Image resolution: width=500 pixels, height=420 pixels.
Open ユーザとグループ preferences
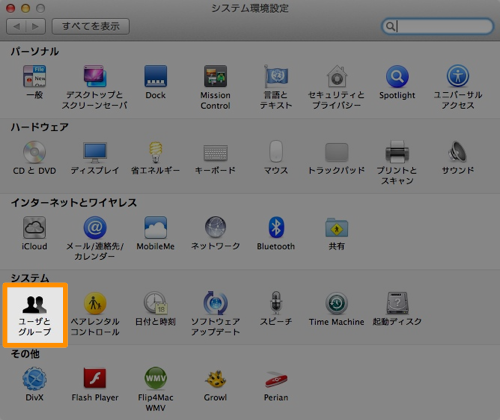click(x=35, y=315)
